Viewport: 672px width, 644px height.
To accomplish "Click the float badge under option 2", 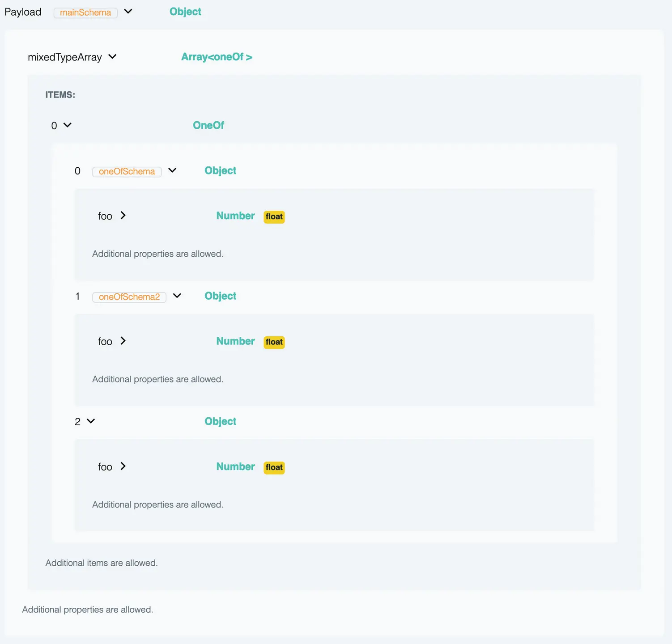I will coord(274,467).
